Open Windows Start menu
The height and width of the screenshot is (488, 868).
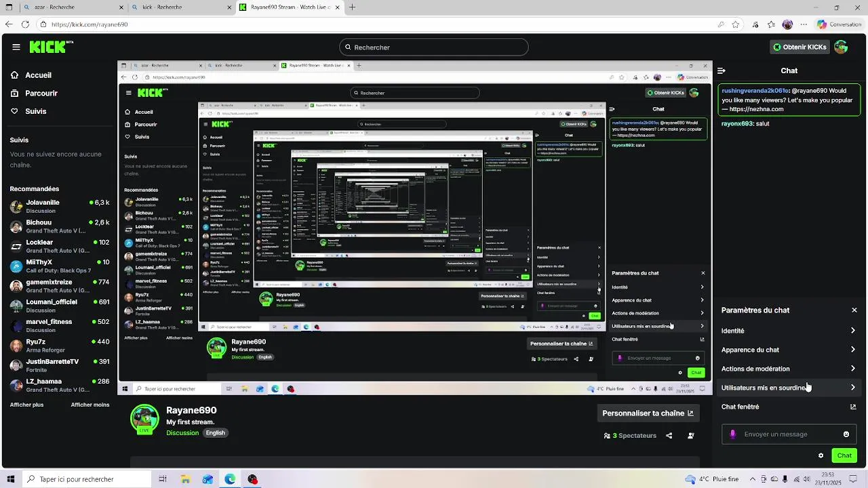(x=10, y=479)
